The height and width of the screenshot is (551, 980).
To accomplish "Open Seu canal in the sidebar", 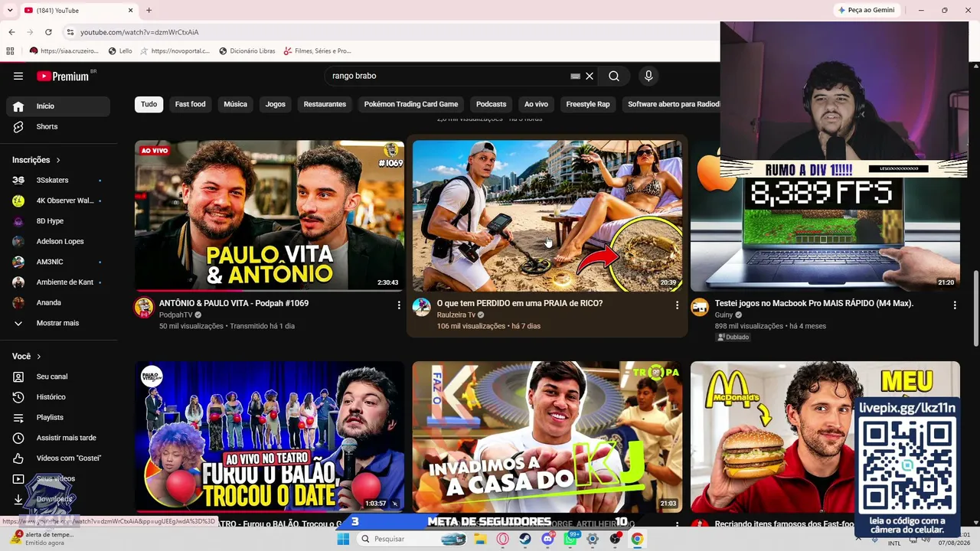I will point(58,377).
